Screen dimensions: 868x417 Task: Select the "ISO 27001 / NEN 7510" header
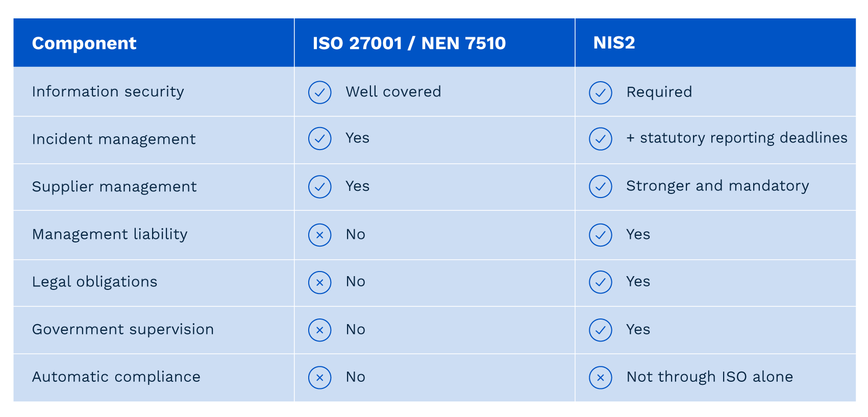click(x=409, y=43)
